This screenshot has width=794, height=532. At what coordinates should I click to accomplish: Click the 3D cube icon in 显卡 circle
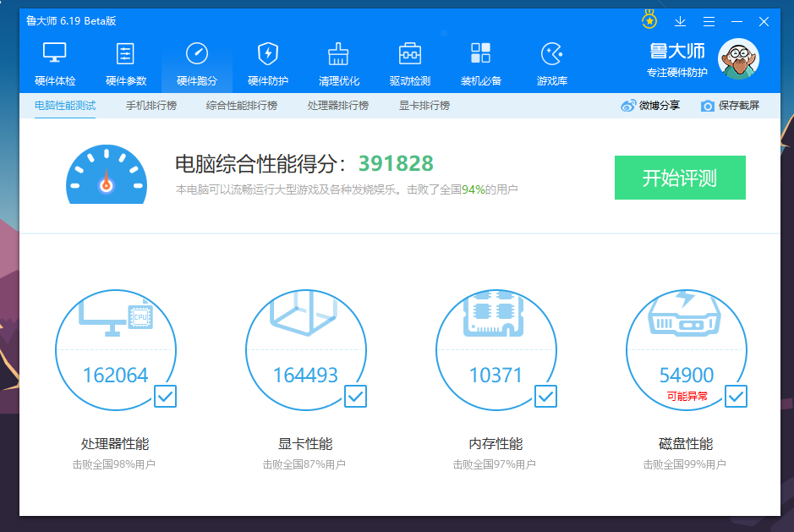(304, 313)
